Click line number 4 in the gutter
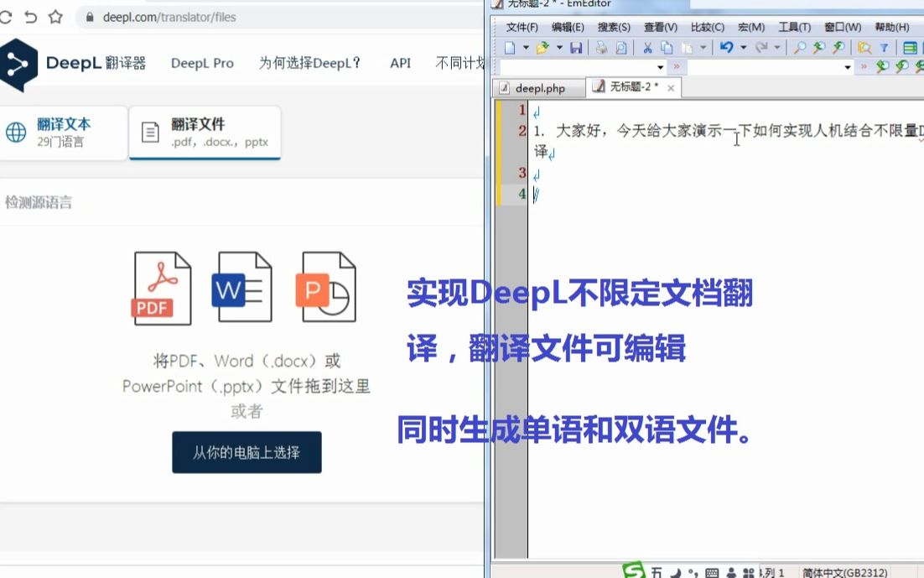The height and width of the screenshot is (578, 924). pos(522,194)
